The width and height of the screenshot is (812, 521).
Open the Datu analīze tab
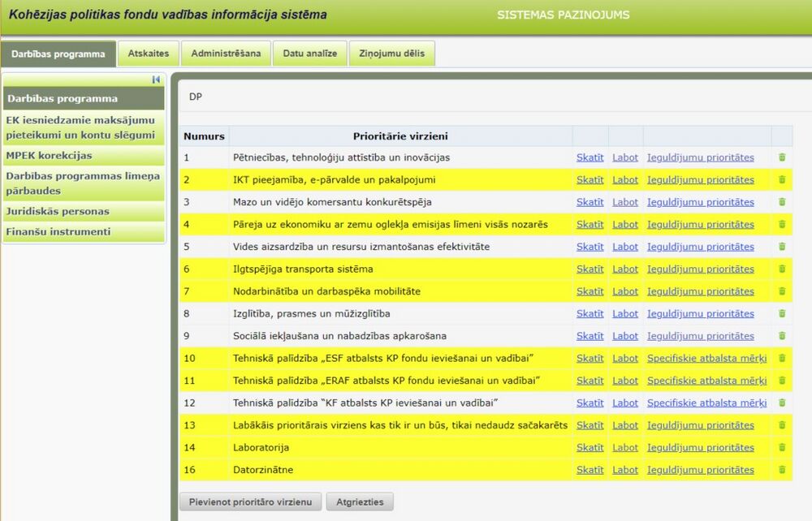coord(309,54)
